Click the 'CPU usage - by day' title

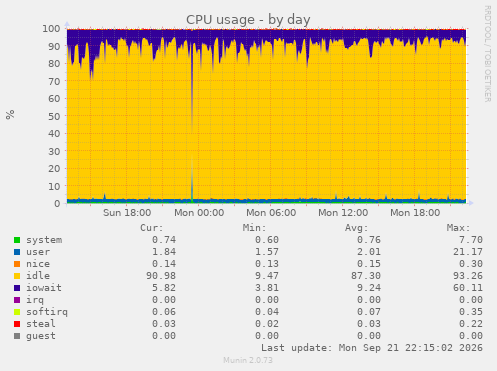coord(248,20)
